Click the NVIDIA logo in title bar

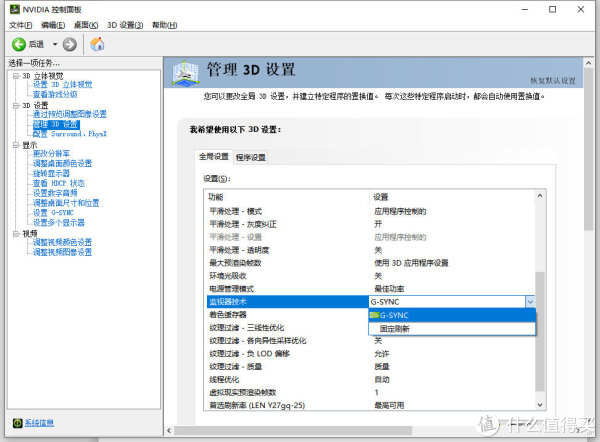[15, 9]
